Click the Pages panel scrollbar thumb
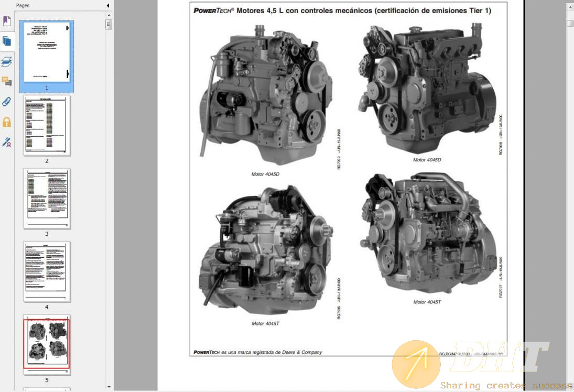 tap(109, 25)
